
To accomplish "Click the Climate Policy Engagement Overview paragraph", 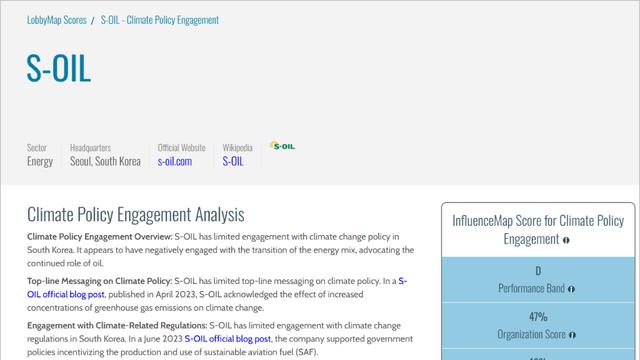I will (220, 250).
